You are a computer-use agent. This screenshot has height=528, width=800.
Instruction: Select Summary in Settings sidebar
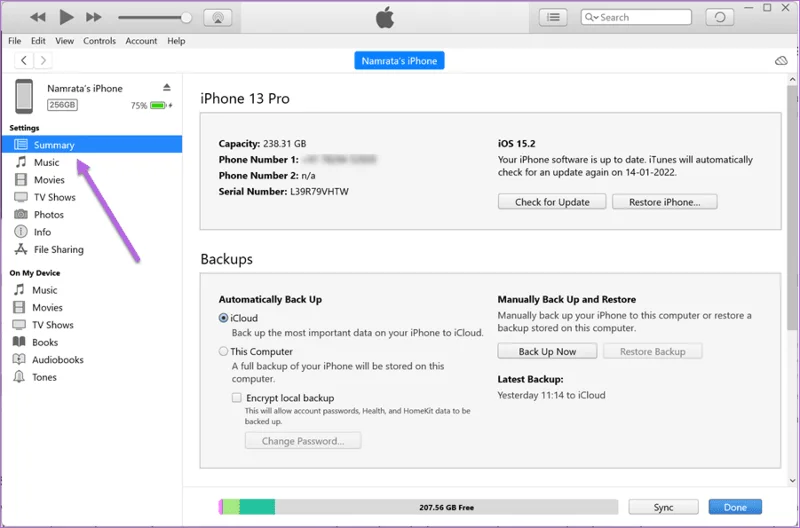[x=92, y=145]
